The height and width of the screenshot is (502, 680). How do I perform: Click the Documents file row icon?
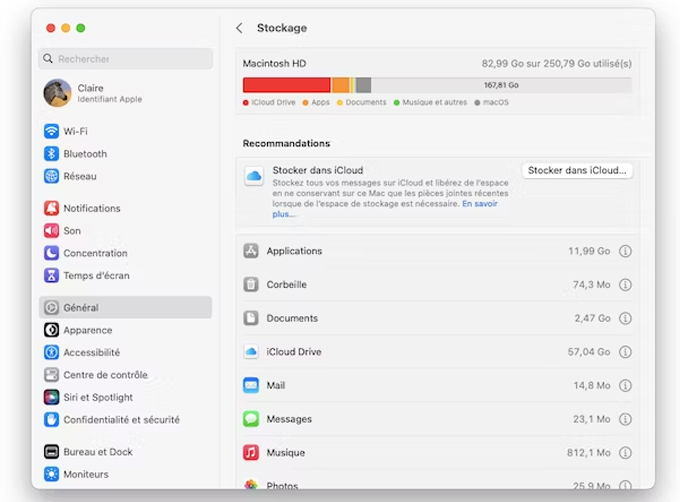[251, 318]
